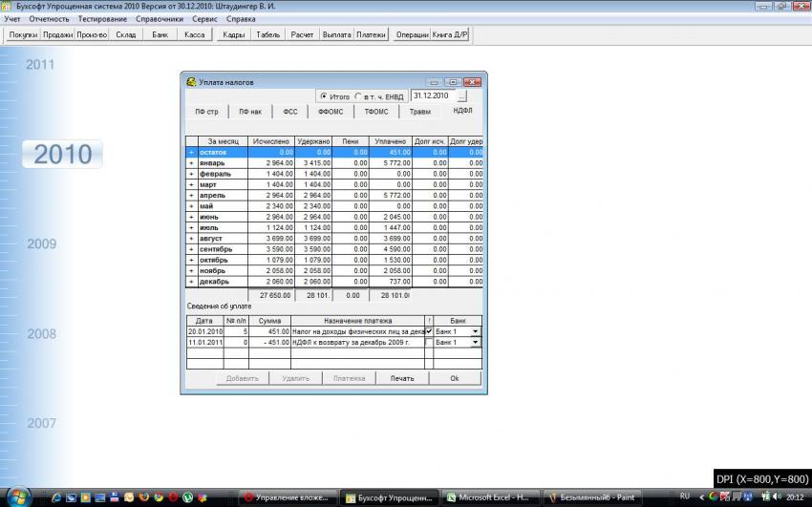Viewport: 812px width, 507px height.
Task: Expand the январь row with the plus sign
Action: click(191, 163)
